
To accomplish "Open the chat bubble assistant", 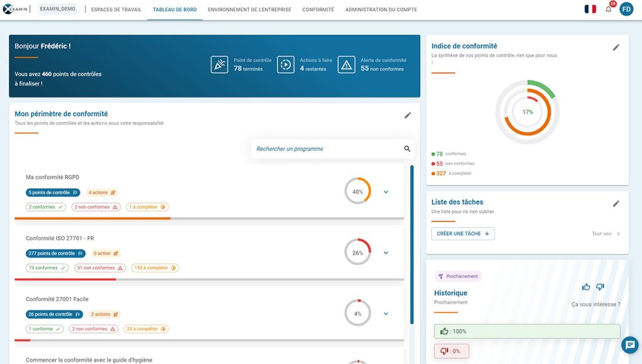I will [x=629, y=345].
